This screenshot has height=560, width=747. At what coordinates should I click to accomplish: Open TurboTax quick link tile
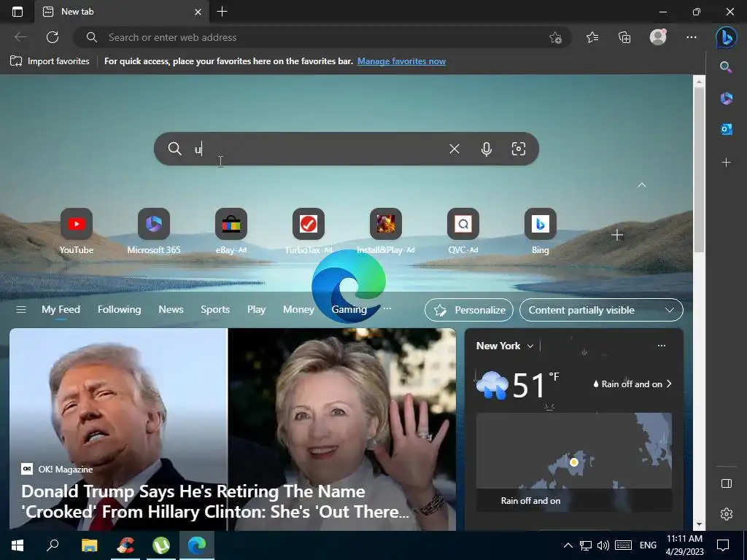tap(309, 231)
